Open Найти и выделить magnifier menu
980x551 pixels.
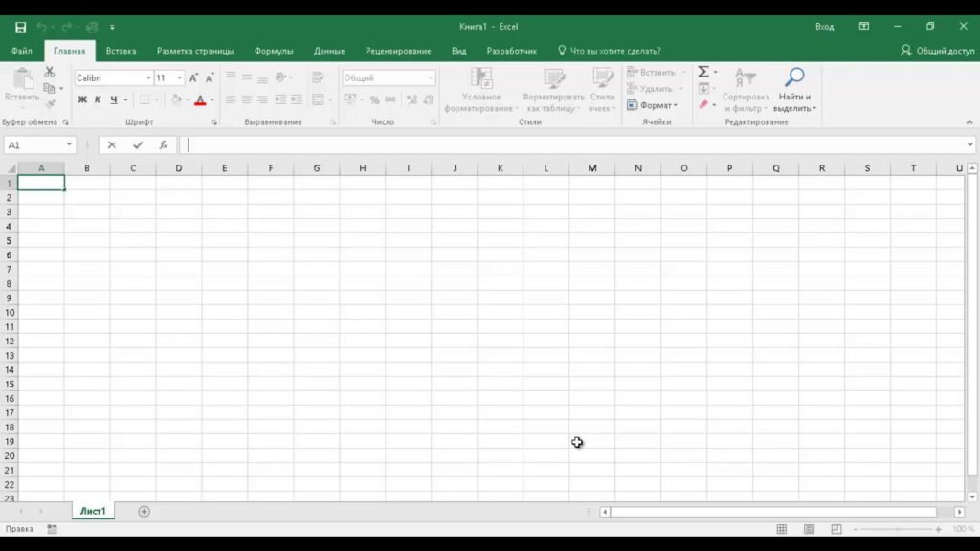pyautogui.click(x=794, y=90)
